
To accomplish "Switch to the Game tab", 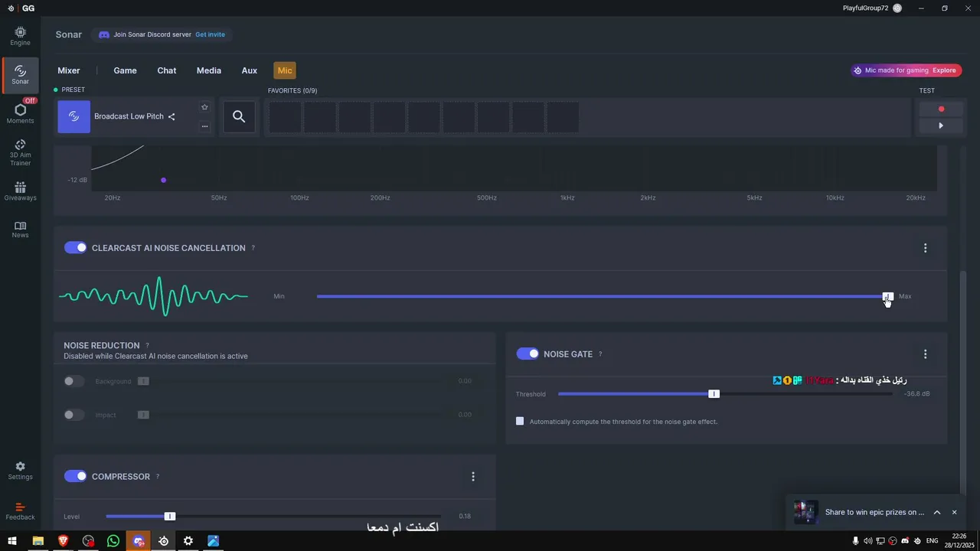I will click(x=125, y=70).
